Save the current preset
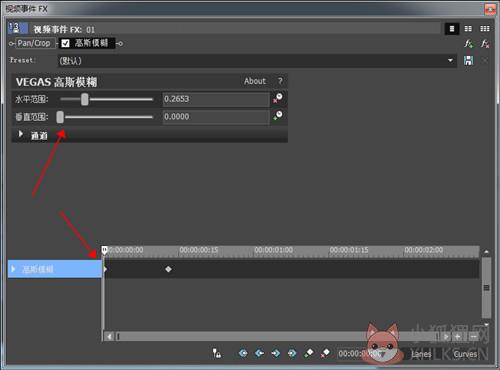500x370 pixels. click(x=468, y=61)
